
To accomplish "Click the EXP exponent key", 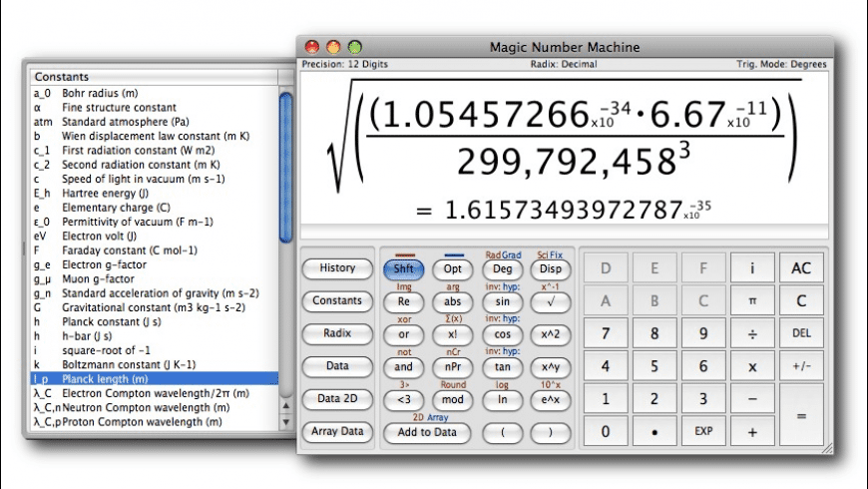I will click(703, 432).
